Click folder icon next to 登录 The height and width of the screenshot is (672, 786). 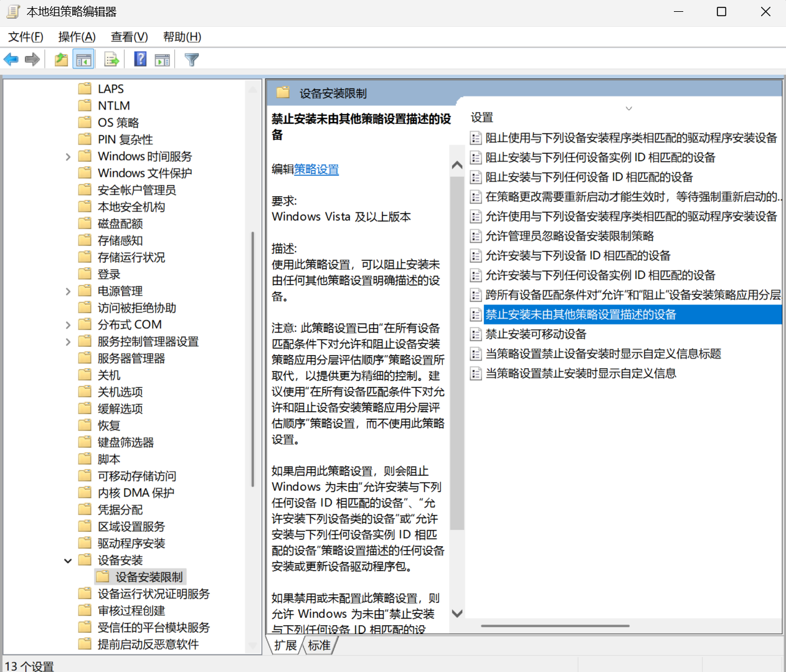[x=85, y=273]
